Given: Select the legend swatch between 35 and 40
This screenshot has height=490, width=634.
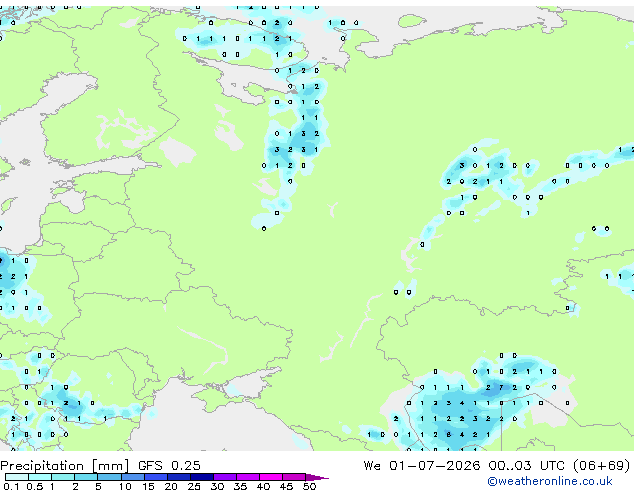Looking at the screenshot, I should coord(248,477).
